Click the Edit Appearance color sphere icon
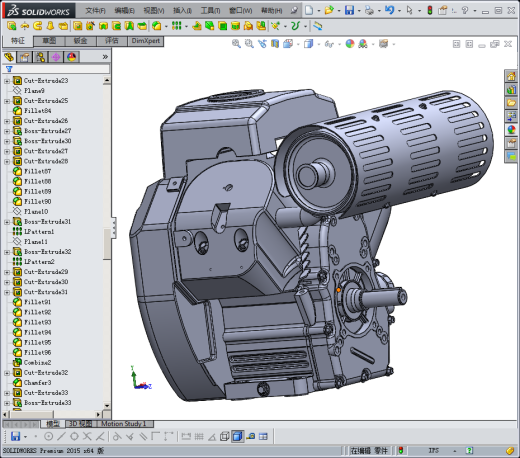Viewport: 520px width, 458px height. point(350,44)
